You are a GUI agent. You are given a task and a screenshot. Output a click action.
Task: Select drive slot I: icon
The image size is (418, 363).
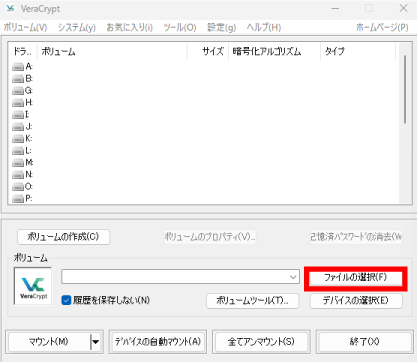(18, 115)
